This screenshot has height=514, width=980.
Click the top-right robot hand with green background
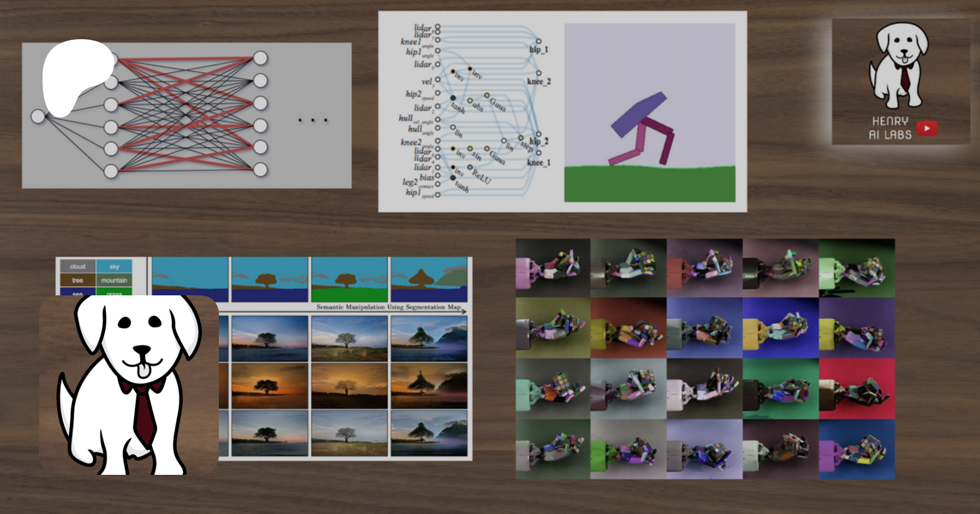click(x=856, y=268)
